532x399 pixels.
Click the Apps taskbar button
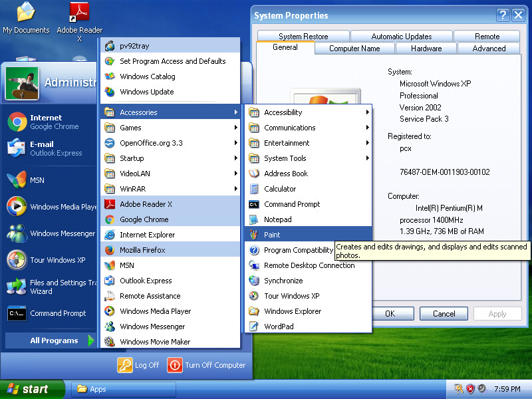pos(124,389)
